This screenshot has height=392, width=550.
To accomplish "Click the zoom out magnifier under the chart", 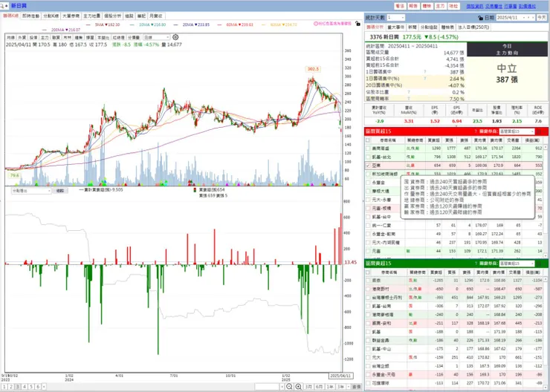I will click(289, 387).
